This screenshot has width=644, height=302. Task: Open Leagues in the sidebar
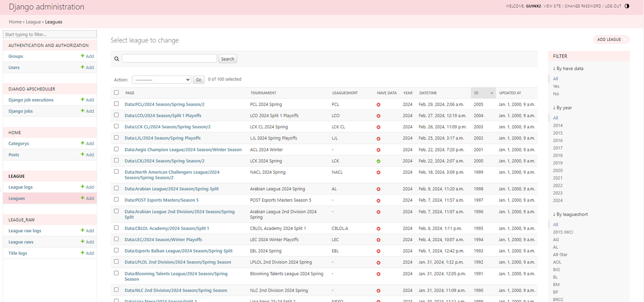[x=17, y=198]
